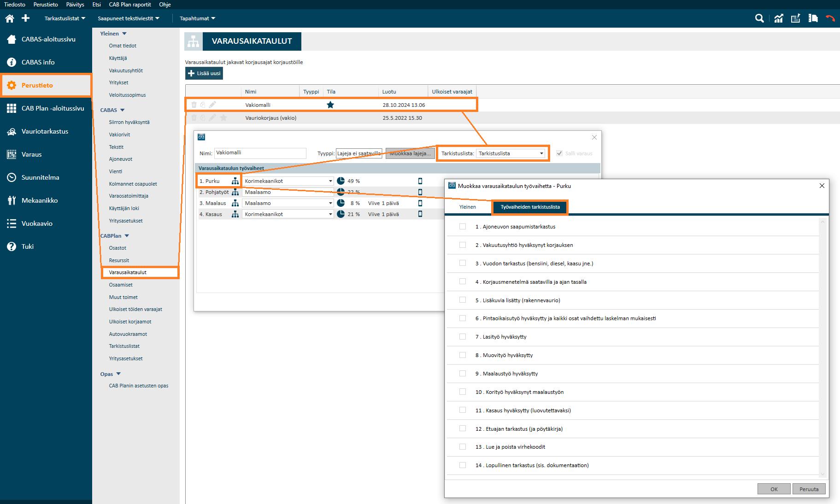The width and height of the screenshot is (840, 504).
Task: Open CAB Plan -aloitussivu in sidebar
Action: [x=46, y=108]
